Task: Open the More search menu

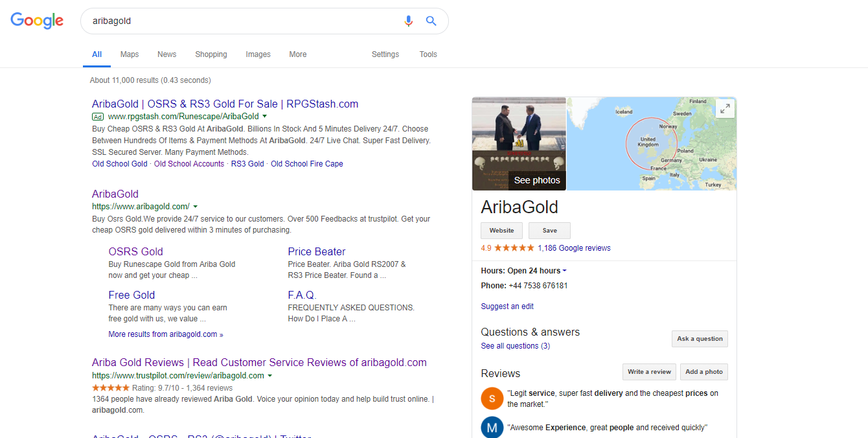Action: point(298,54)
